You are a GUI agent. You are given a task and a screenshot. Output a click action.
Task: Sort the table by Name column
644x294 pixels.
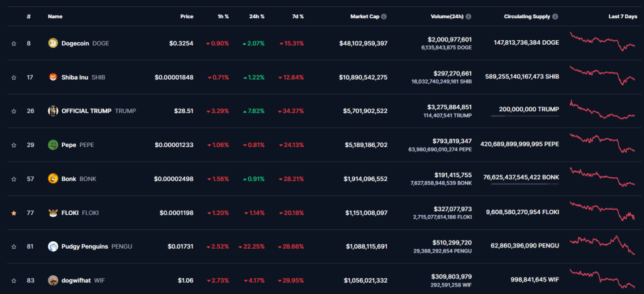point(55,17)
